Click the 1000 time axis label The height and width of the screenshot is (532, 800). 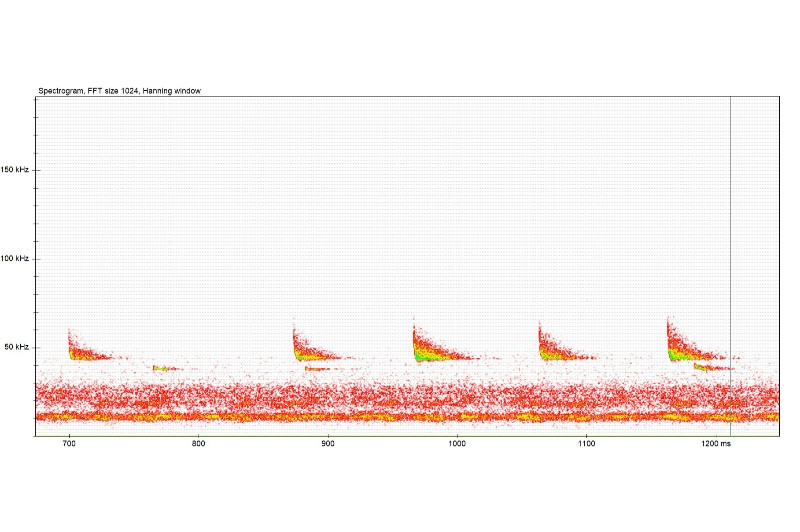click(457, 444)
